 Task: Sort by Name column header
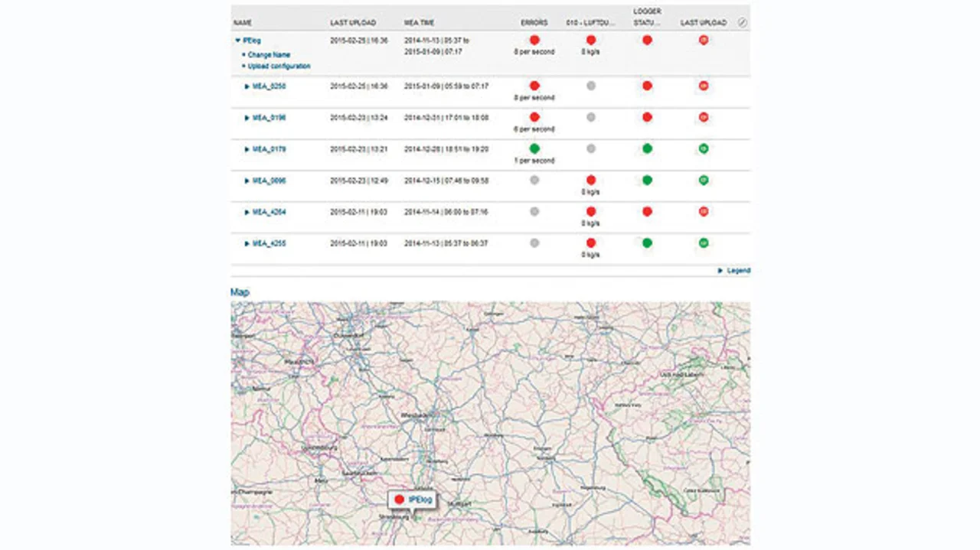[x=243, y=23]
